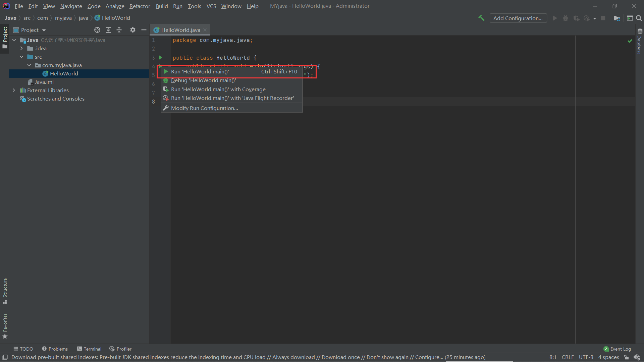The height and width of the screenshot is (362, 644).
Task: Toggle the Favorites tool window
Action: tap(5, 326)
